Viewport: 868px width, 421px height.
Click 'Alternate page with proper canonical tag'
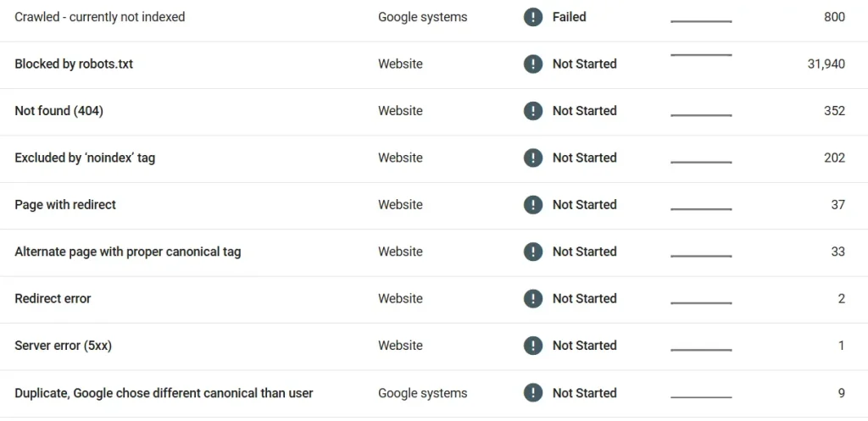pos(127,252)
